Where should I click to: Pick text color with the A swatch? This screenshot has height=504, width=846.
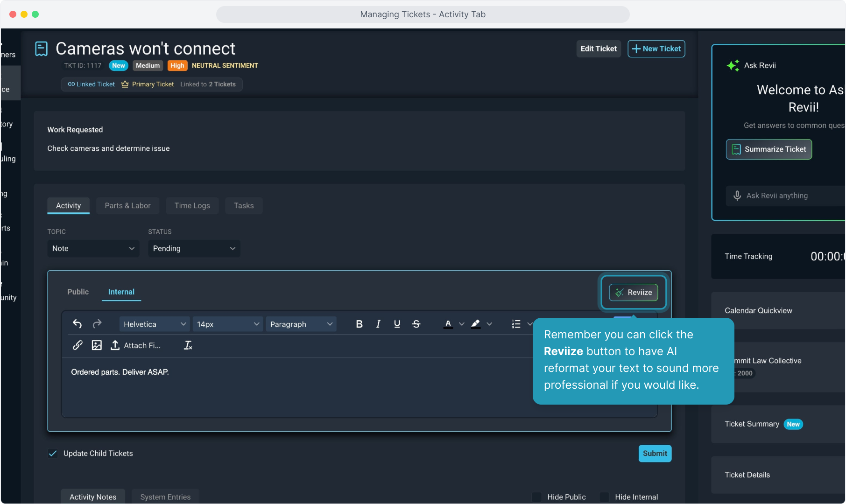(448, 324)
